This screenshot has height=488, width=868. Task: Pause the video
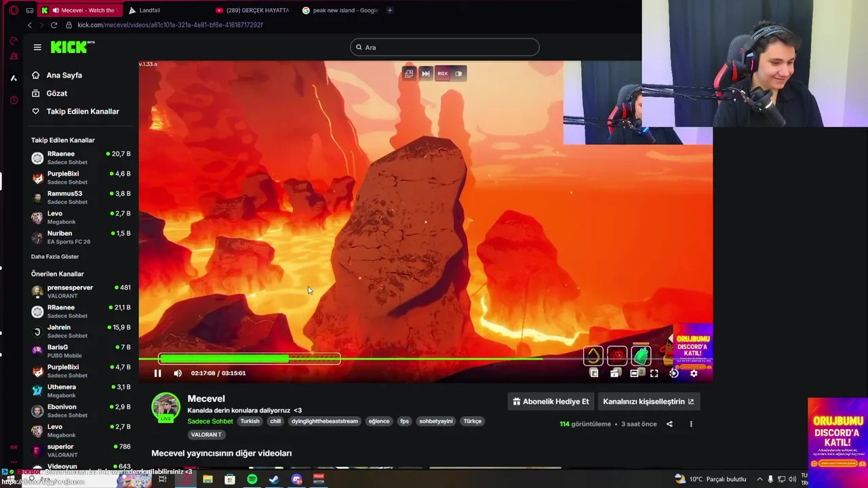(157, 373)
